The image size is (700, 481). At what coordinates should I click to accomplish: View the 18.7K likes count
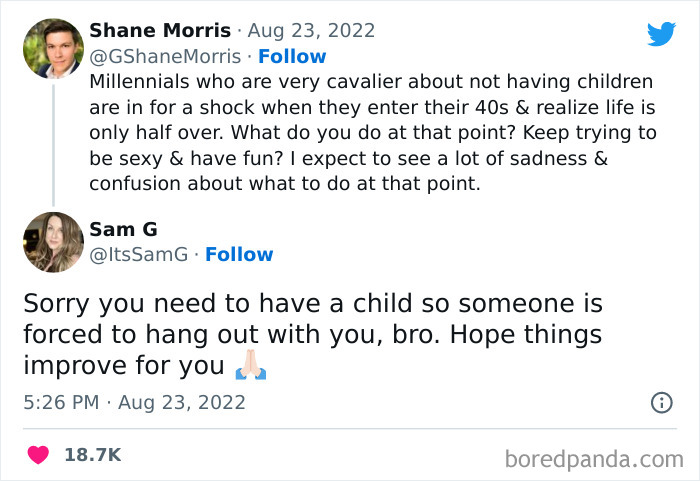pos(92,455)
